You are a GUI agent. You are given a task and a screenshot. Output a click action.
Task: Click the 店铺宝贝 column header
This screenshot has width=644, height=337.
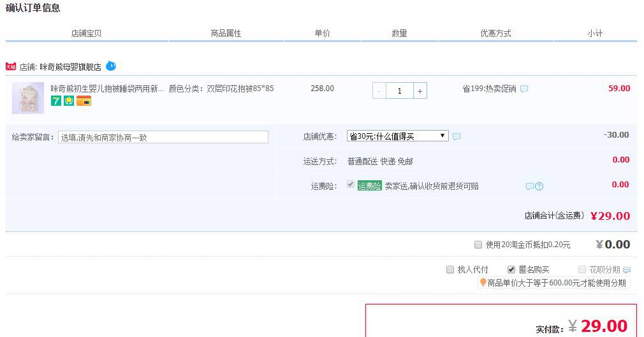coord(86,33)
